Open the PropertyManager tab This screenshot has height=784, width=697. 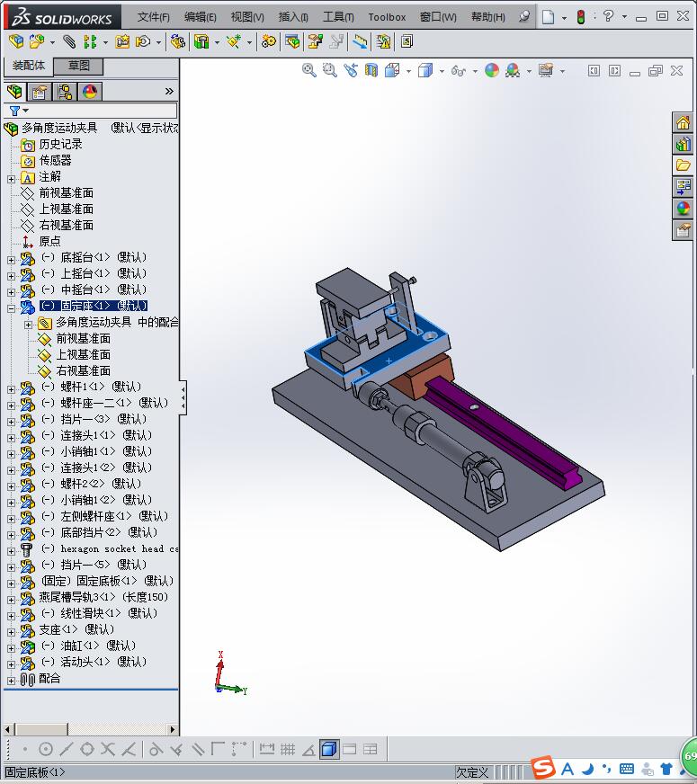(40, 92)
